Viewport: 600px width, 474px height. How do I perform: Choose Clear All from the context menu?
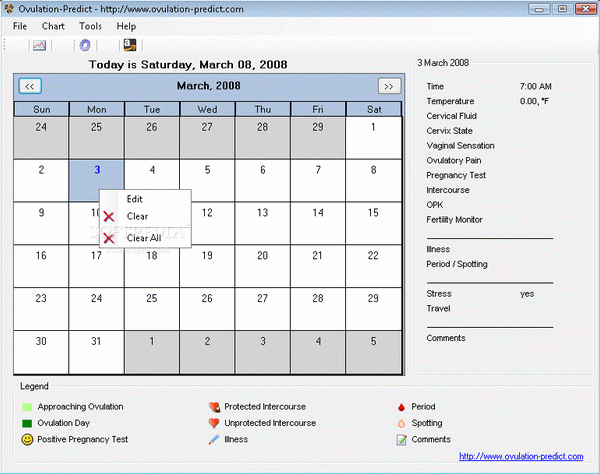point(145,238)
